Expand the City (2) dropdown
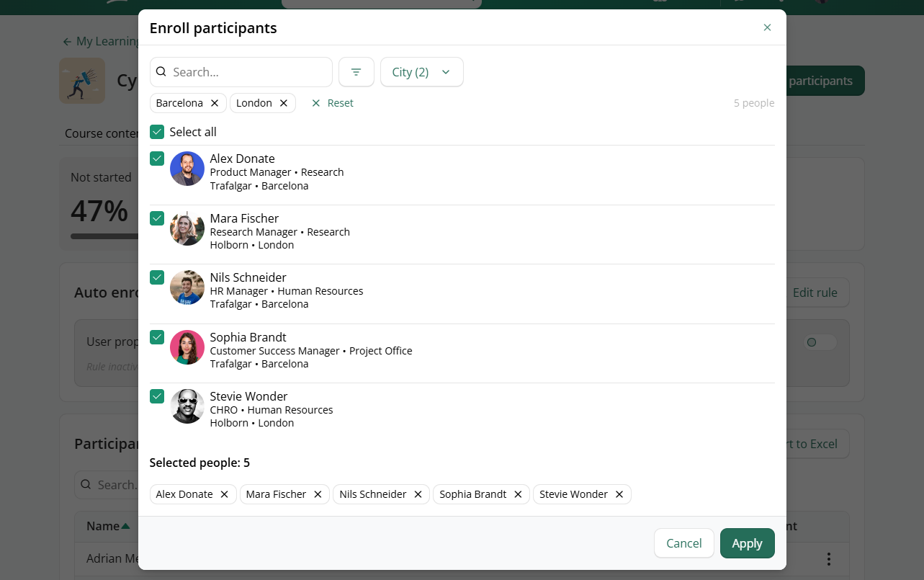Screen dimensions: 924x580 click(421, 72)
